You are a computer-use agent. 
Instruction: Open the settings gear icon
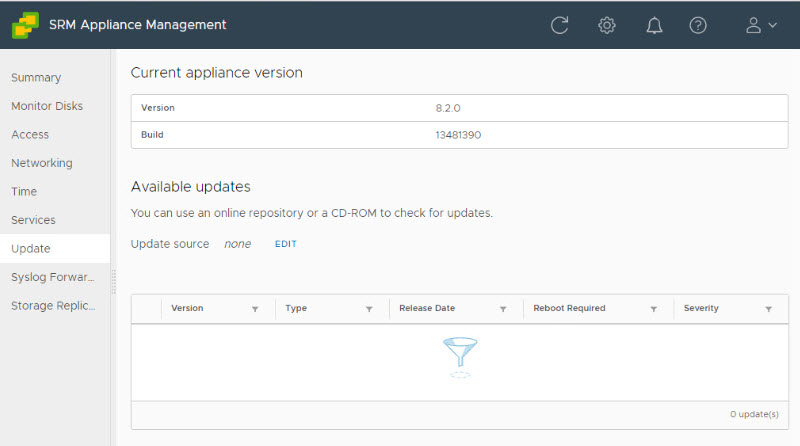[607, 25]
